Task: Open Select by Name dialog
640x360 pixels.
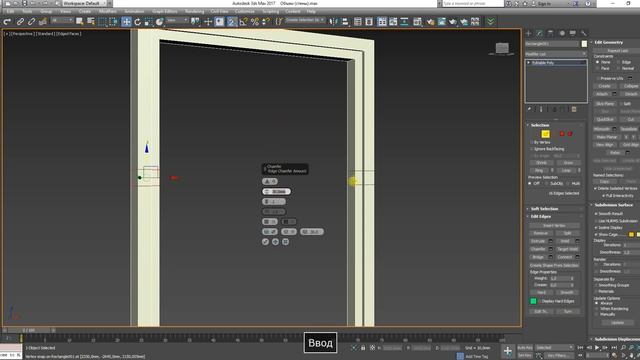Action: point(91,21)
